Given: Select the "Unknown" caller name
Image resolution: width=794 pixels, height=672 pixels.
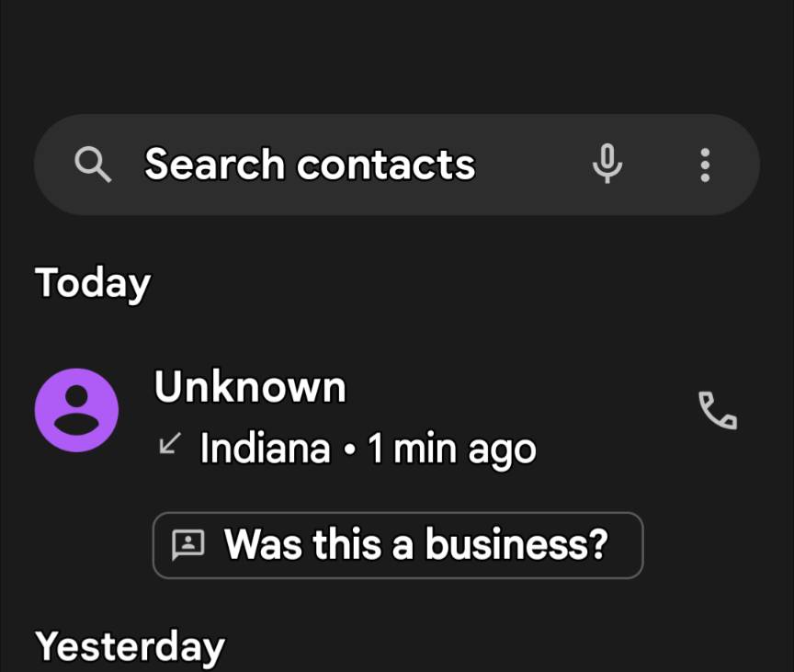Looking at the screenshot, I should pos(250,387).
